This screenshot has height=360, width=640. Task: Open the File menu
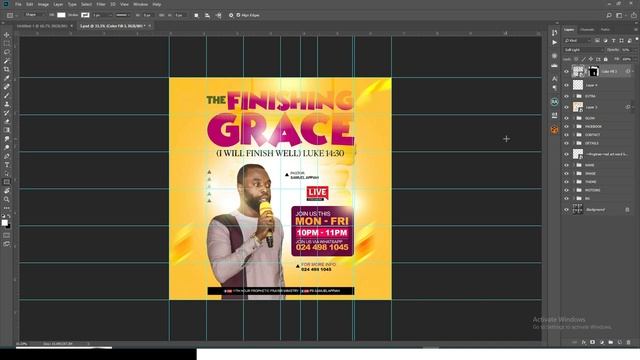[18, 4]
